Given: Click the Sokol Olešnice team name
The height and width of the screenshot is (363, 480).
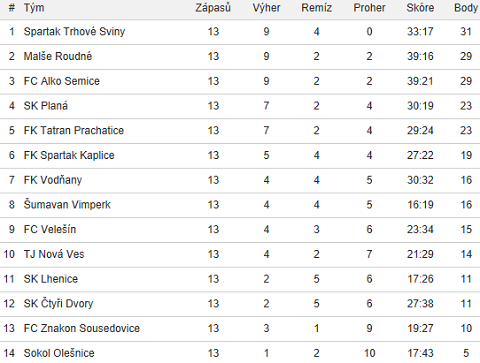Looking at the screenshot, I should point(59,353).
